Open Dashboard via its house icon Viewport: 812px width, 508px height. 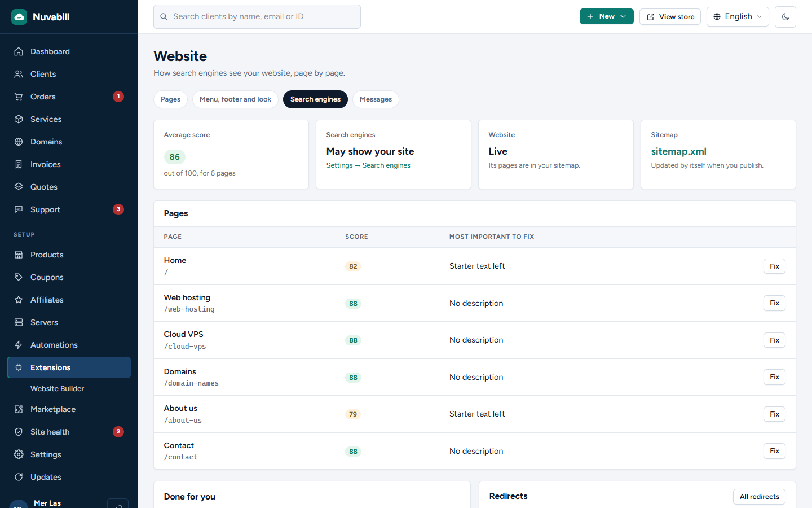click(19, 51)
